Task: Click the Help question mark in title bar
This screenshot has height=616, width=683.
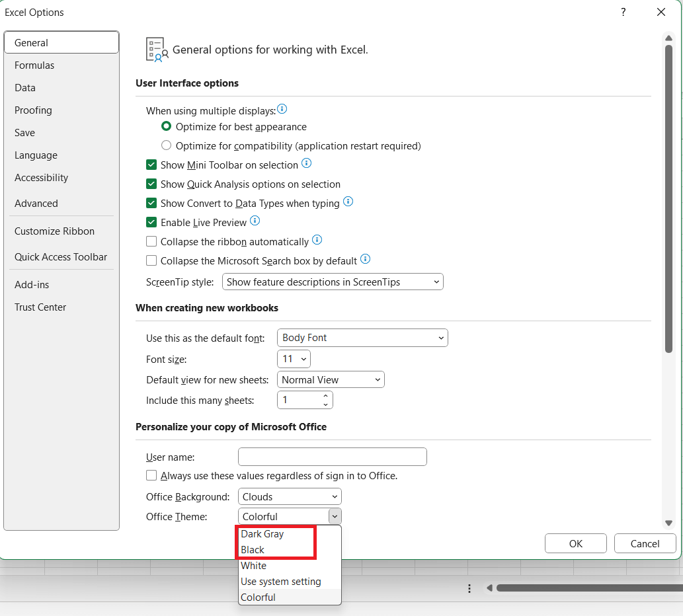Action: tap(623, 12)
